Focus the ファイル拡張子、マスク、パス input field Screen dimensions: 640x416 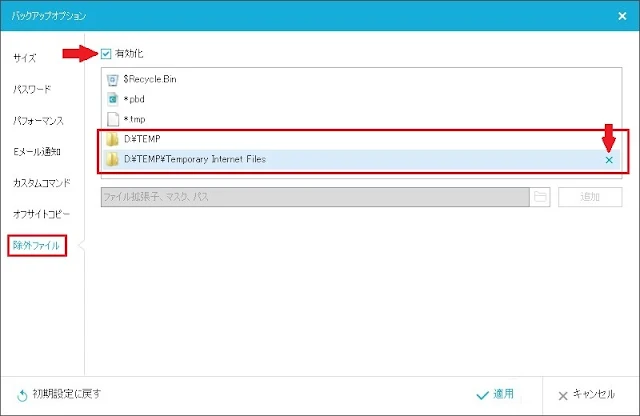tap(315, 197)
